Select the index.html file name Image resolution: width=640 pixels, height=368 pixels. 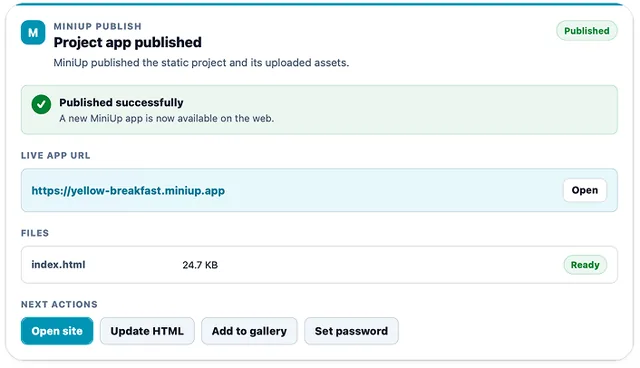[x=58, y=265]
